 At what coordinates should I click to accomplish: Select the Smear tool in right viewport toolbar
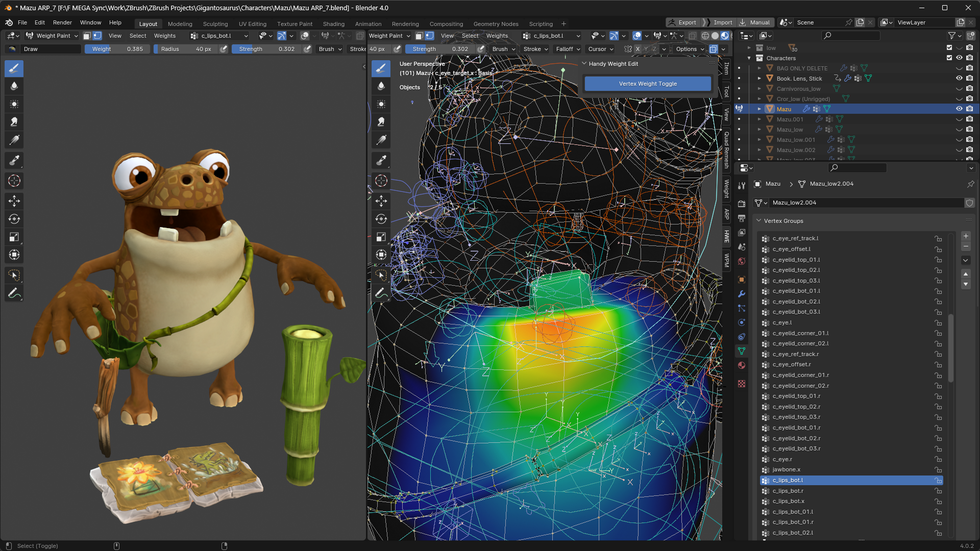(x=381, y=122)
